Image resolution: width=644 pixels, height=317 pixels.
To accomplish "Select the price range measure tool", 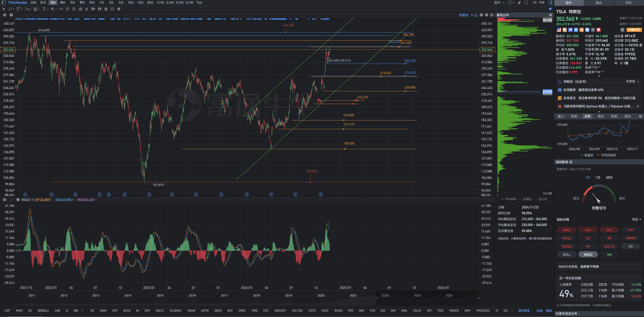I will (44, 9).
